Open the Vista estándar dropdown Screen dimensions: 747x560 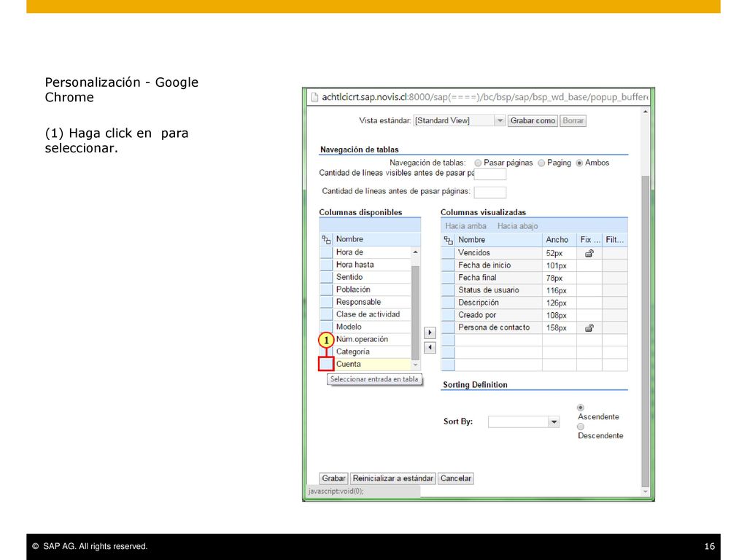(500, 121)
